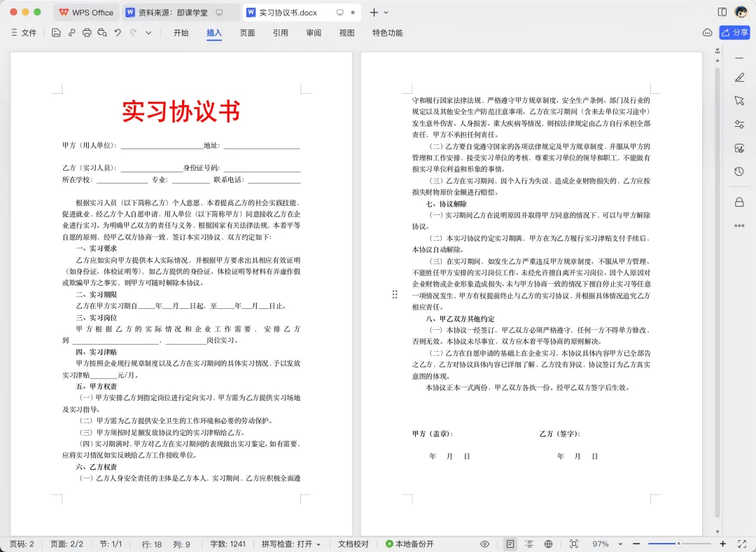Click the save document icon

(56, 33)
